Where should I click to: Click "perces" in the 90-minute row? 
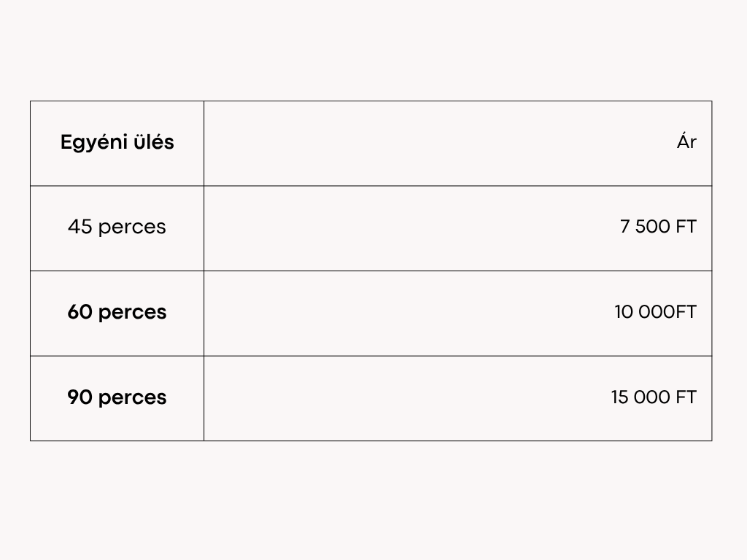[132, 397]
